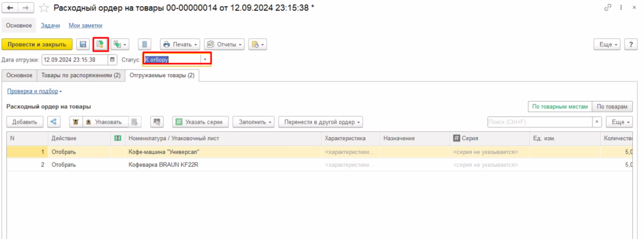644x239 pixels.
Task: Click the Упаковать button
Action: (x=105, y=122)
